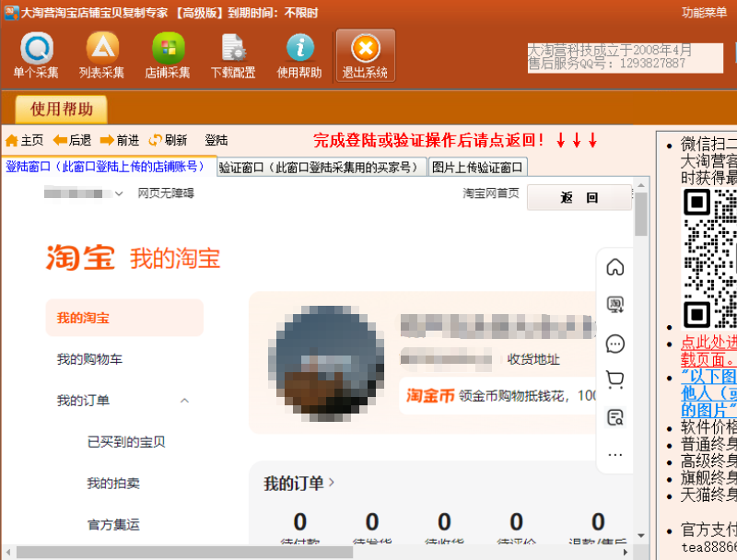
Task: Switch to the 图片上传验证窗口 tab
Action: 478,168
